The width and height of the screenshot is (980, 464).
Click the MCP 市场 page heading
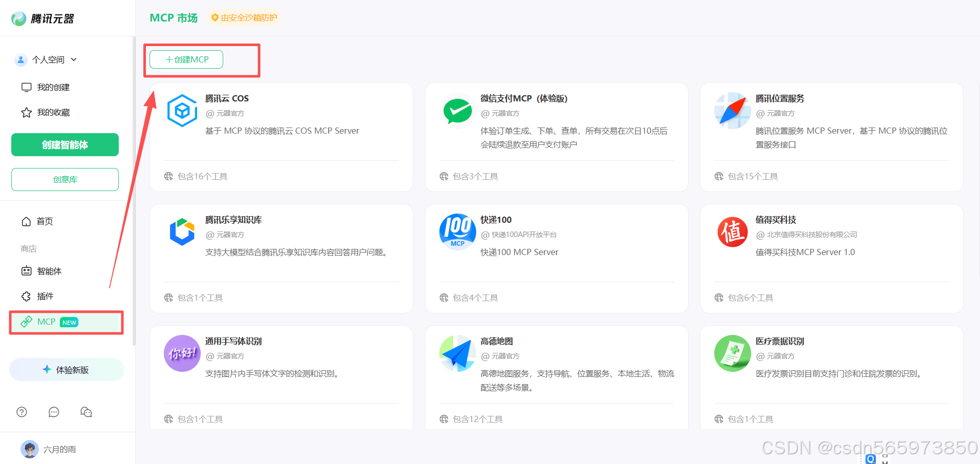coord(174,18)
